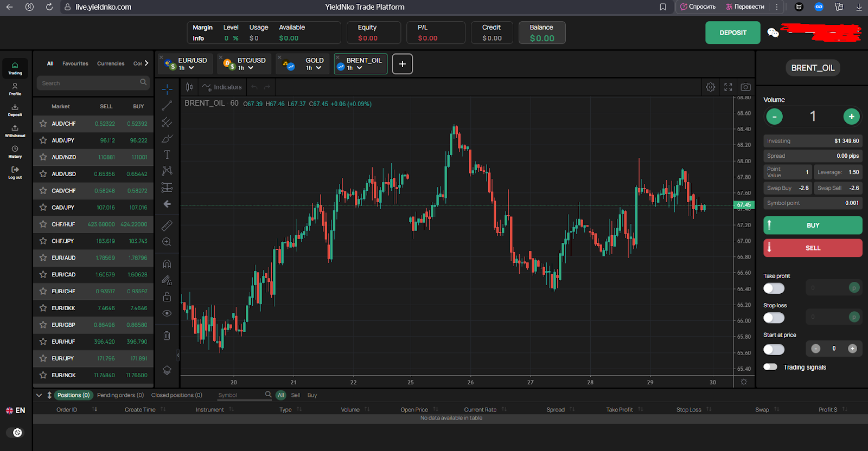Click the ruler measure tool
The image size is (868, 451).
167,225
